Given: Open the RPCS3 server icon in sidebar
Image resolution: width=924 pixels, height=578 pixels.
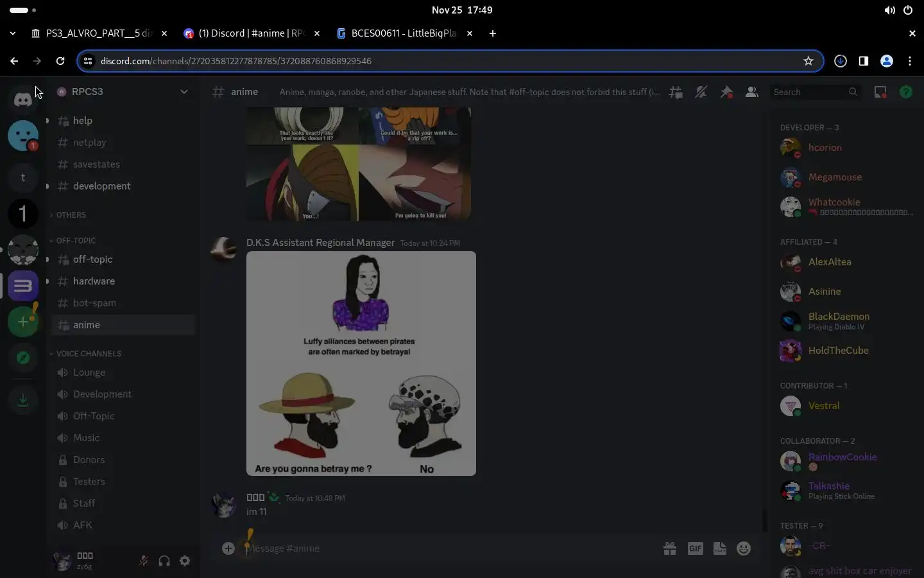Looking at the screenshot, I should pos(23,285).
